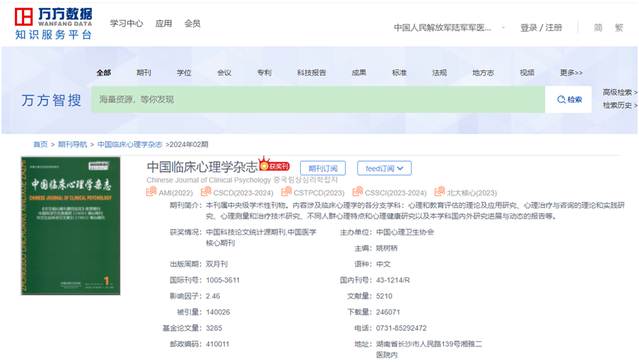This screenshot has width=639, height=364.
Task: Click the 基金论文量 value 3285
Action: point(214,328)
